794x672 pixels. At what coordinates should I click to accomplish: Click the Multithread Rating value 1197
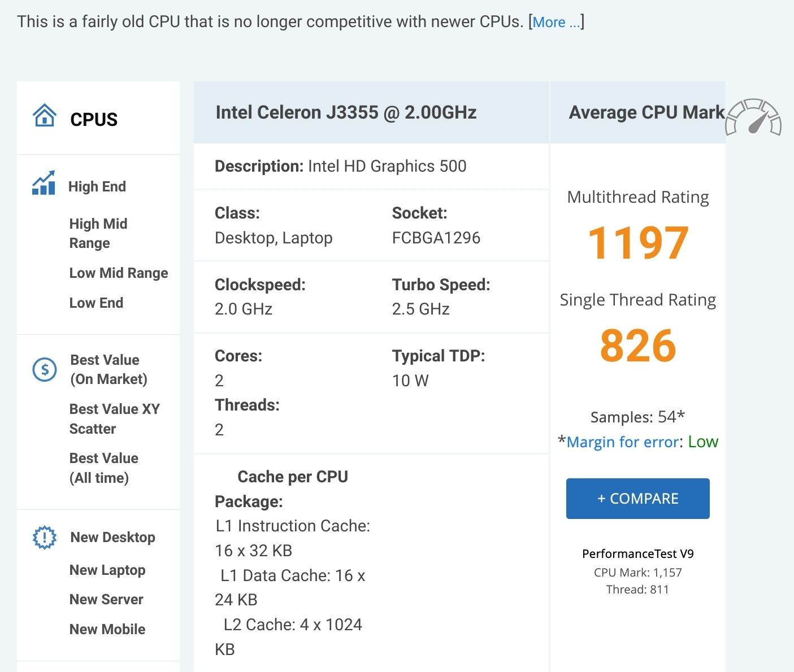pyautogui.click(x=638, y=243)
